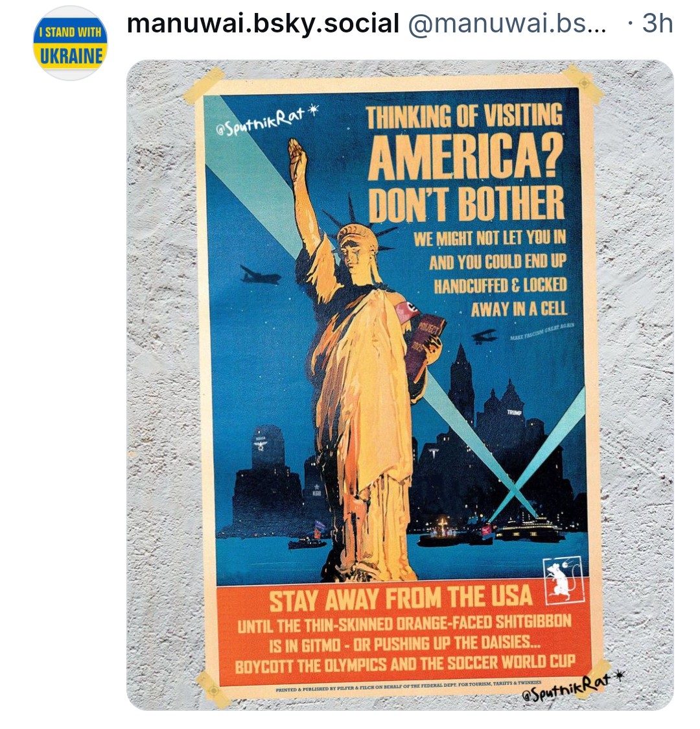Open the @manuwai.bs... handle link

pyautogui.click(x=507, y=23)
